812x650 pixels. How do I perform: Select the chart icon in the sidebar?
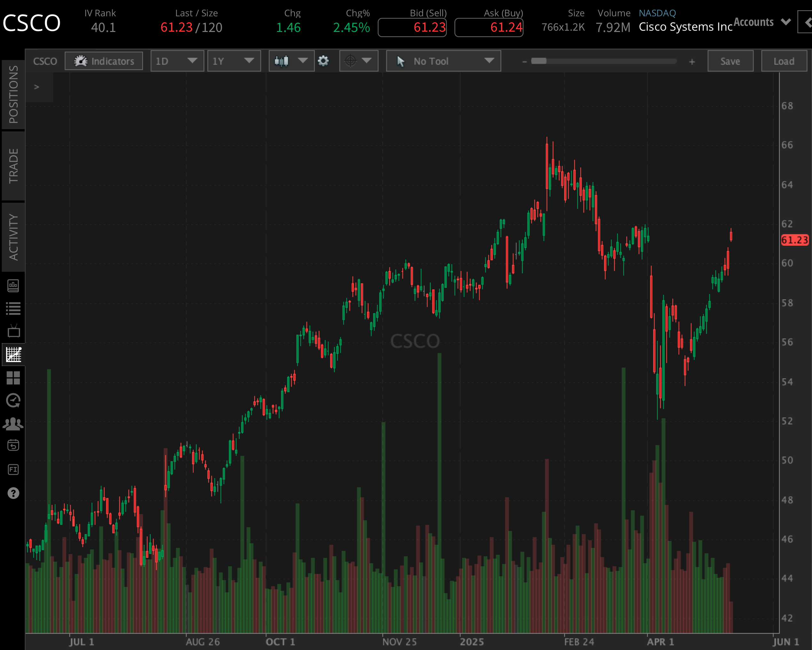click(13, 354)
